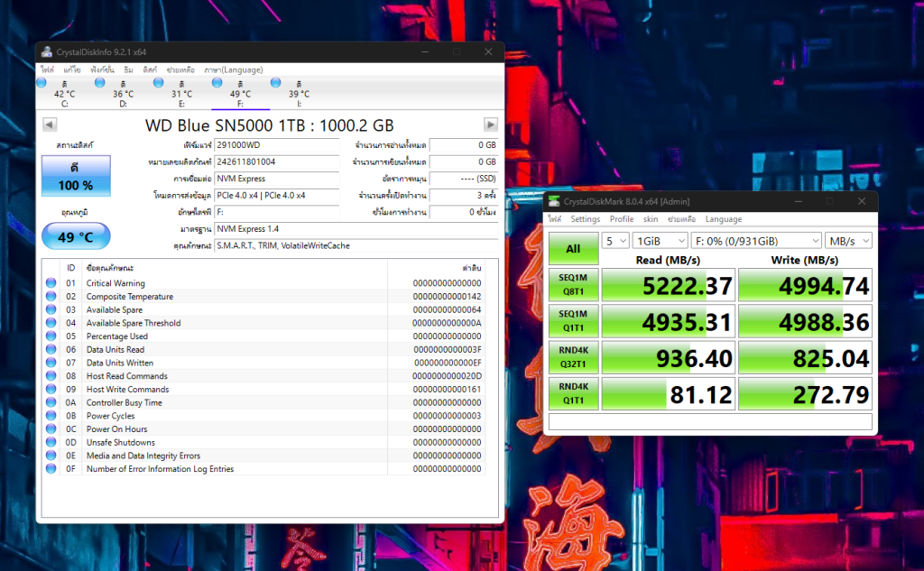Select the Media and Data Integrity Errors row
The image size is (924, 571).
coord(264,456)
